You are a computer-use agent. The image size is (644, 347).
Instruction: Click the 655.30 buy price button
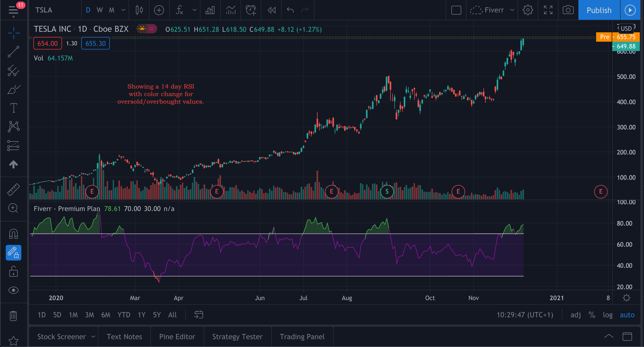pyautogui.click(x=96, y=43)
